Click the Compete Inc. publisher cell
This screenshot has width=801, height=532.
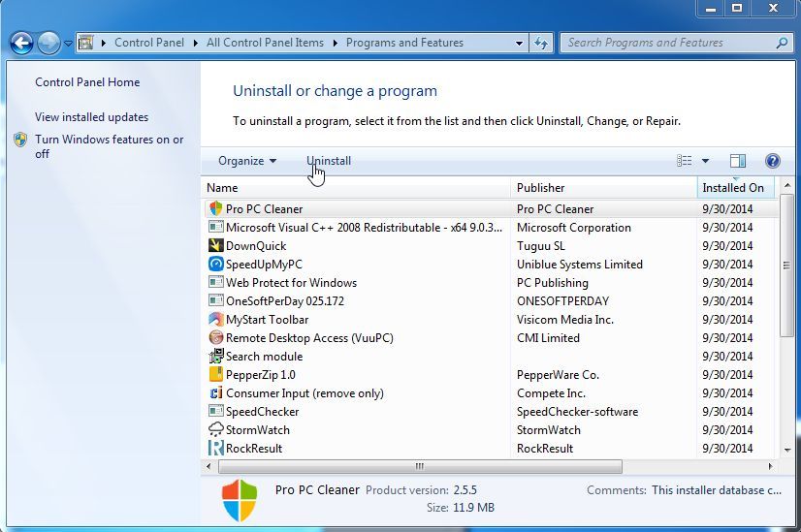[x=551, y=393]
